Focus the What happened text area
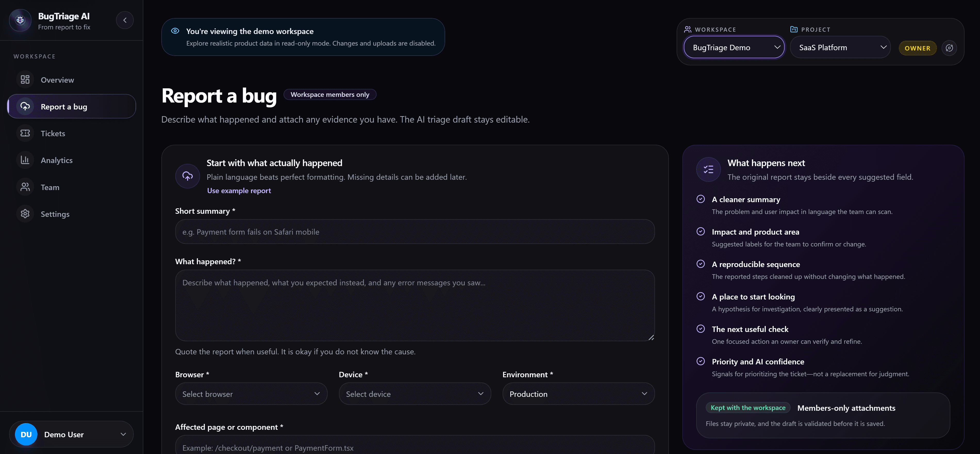This screenshot has width=980, height=454. click(x=415, y=305)
